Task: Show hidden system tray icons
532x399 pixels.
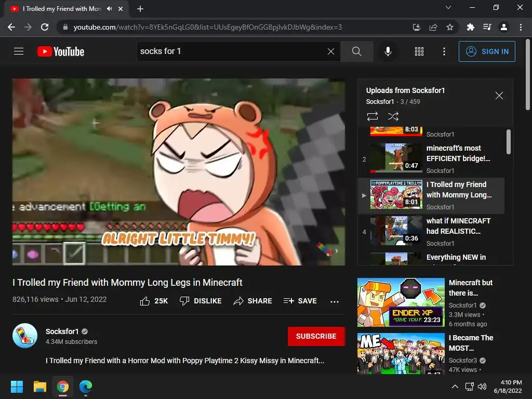Action: [x=455, y=387]
